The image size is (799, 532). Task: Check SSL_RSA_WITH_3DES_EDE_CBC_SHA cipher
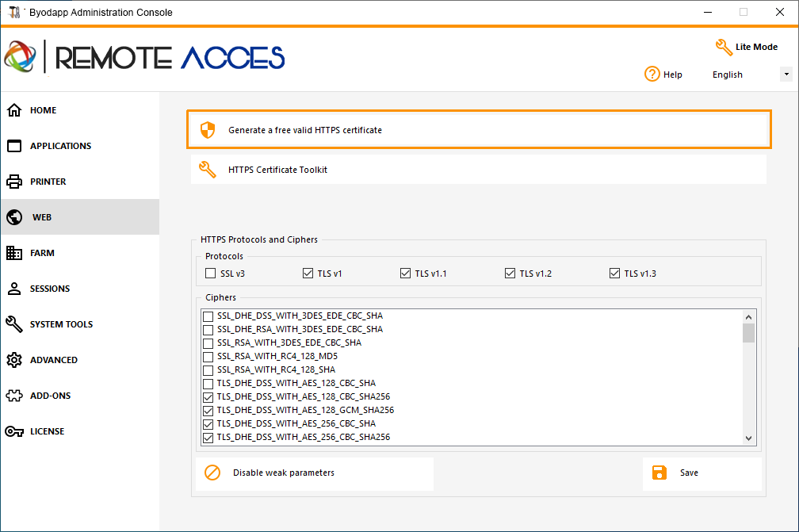click(208, 343)
